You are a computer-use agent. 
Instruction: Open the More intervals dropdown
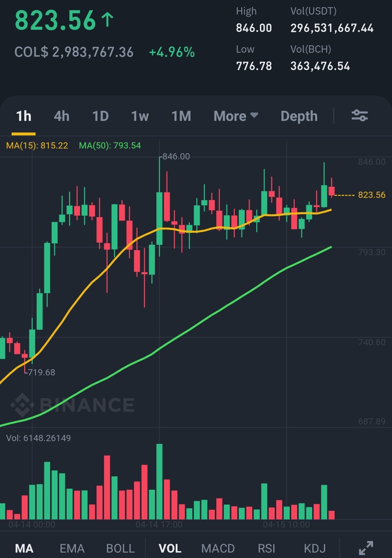pos(236,116)
